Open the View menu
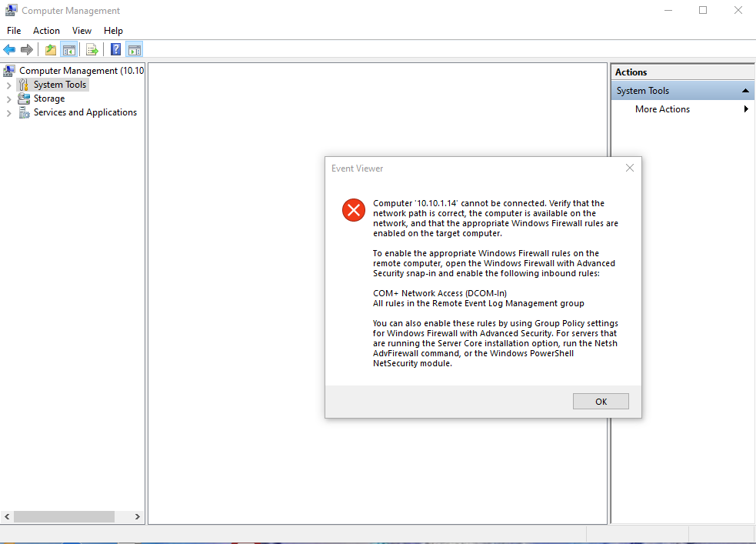 point(82,30)
